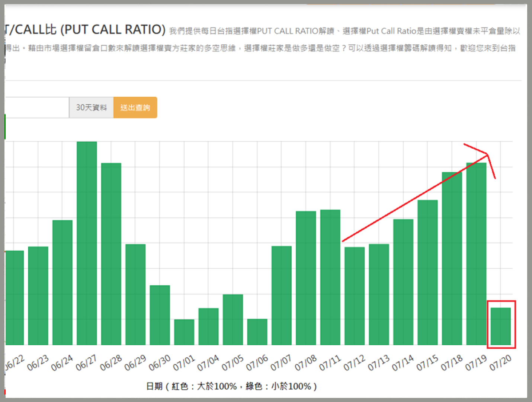Click the 07/06 bar
This screenshot has height=402, width=532.
click(x=257, y=332)
